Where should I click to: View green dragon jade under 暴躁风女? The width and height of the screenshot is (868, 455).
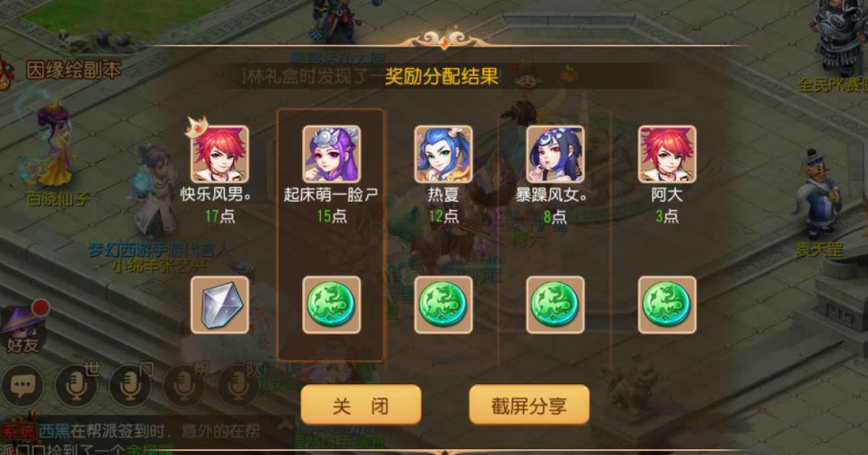pyautogui.click(x=555, y=305)
